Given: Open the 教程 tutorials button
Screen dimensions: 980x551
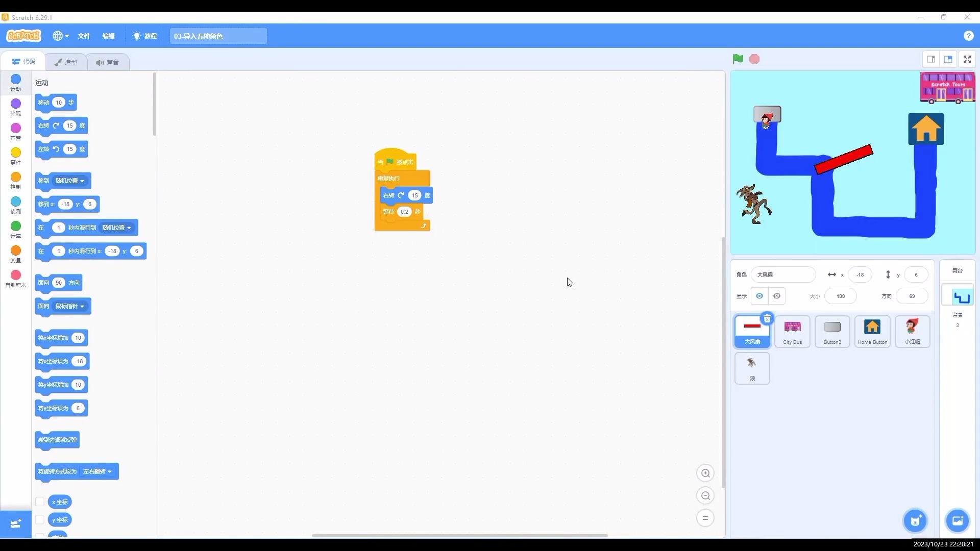Looking at the screenshot, I should (x=144, y=36).
